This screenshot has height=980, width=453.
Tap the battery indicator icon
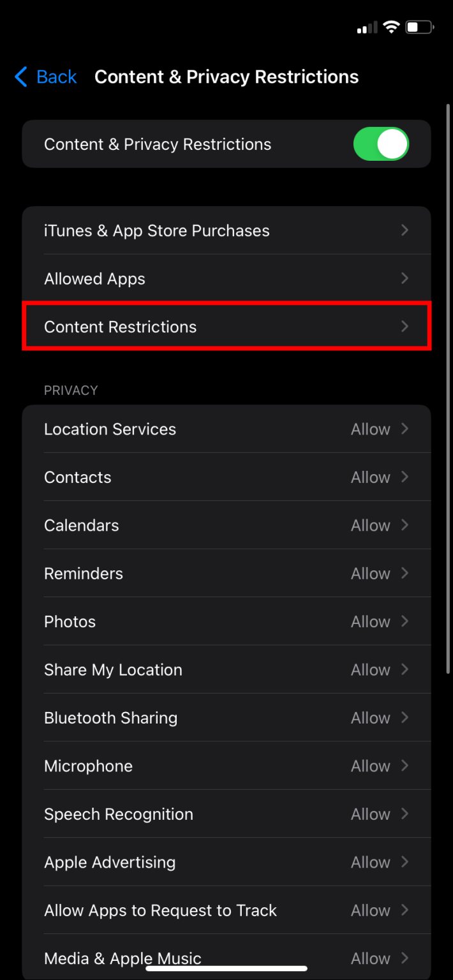pyautogui.click(x=420, y=27)
